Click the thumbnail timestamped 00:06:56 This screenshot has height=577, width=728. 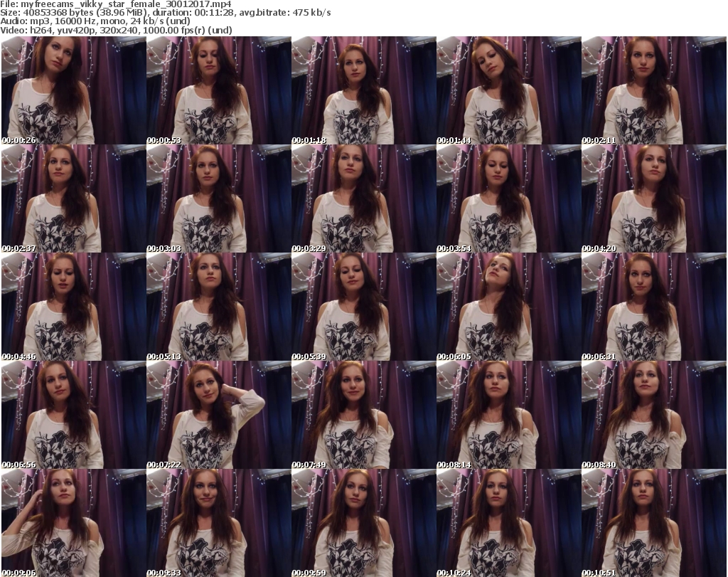pyautogui.click(x=74, y=415)
